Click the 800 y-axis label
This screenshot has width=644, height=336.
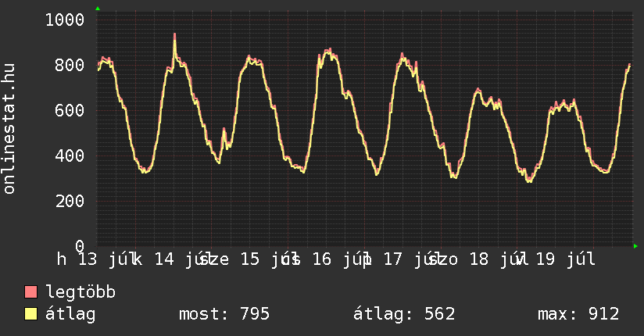[70, 65]
